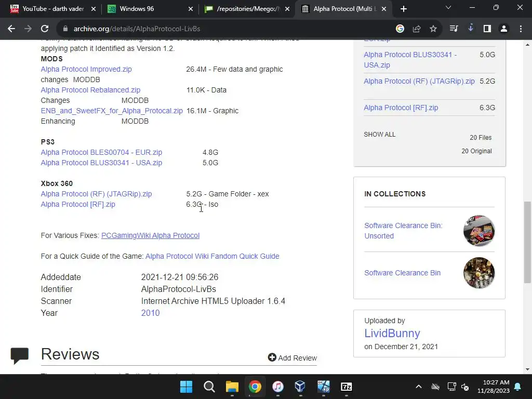Bookmark this page with the star
532x399 pixels.
click(x=433, y=29)
